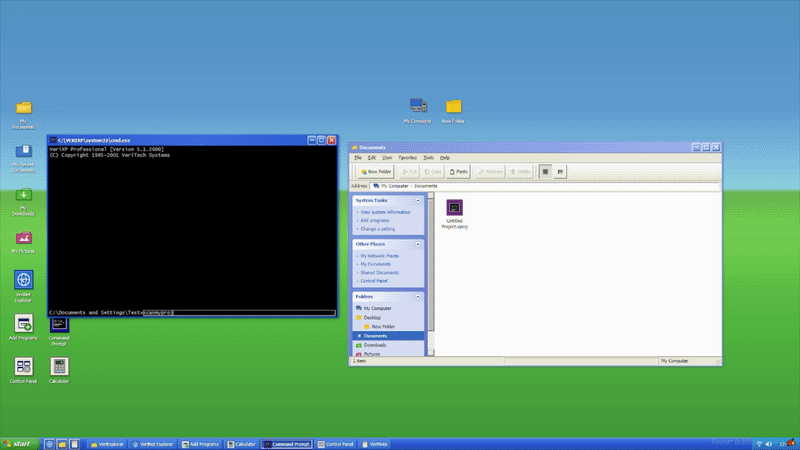The image size is (800, 450).
Task: Switch to VeriNet Explorer taskbar button
Action: coord(153,444)
